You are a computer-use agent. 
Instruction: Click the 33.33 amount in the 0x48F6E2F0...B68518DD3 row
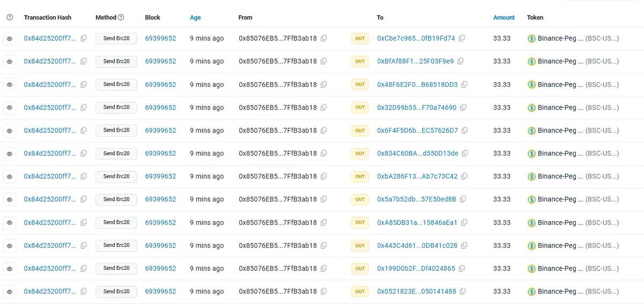(502, 85)
